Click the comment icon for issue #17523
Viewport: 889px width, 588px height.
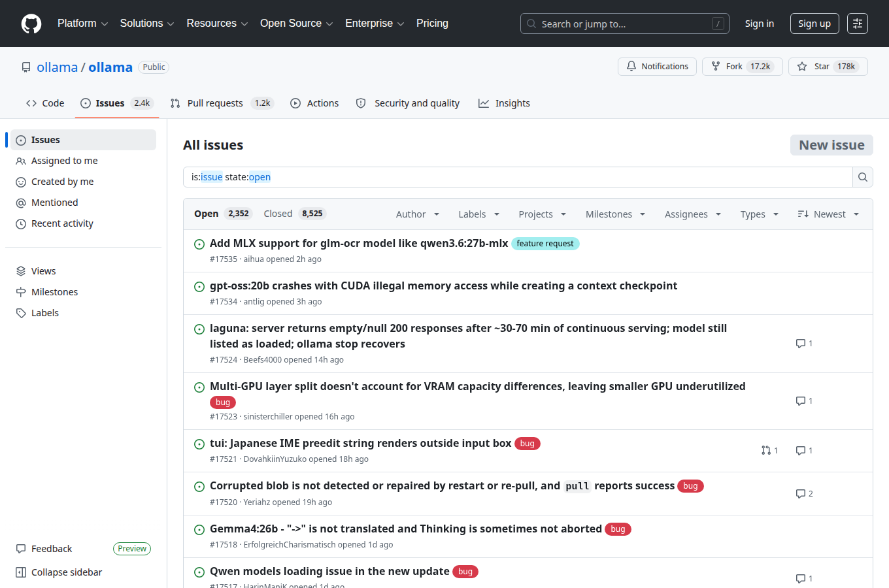coord(800,401)
